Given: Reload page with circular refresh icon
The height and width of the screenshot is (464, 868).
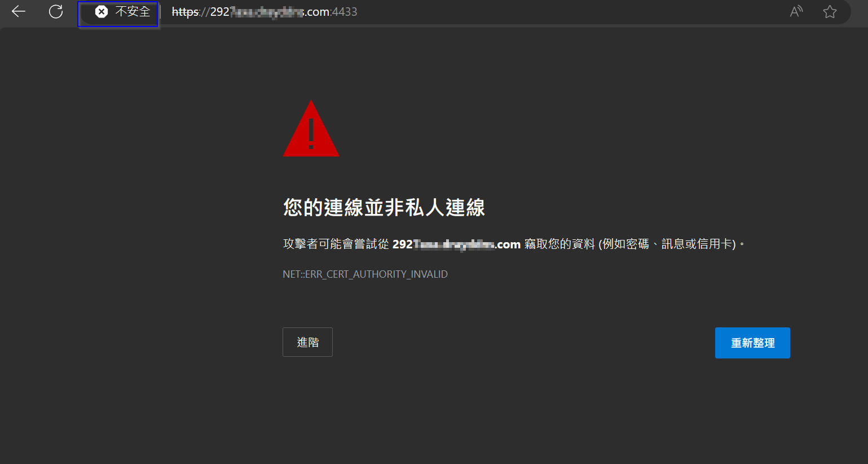Looking at the screenshot, I should click(x=56, y=11).
